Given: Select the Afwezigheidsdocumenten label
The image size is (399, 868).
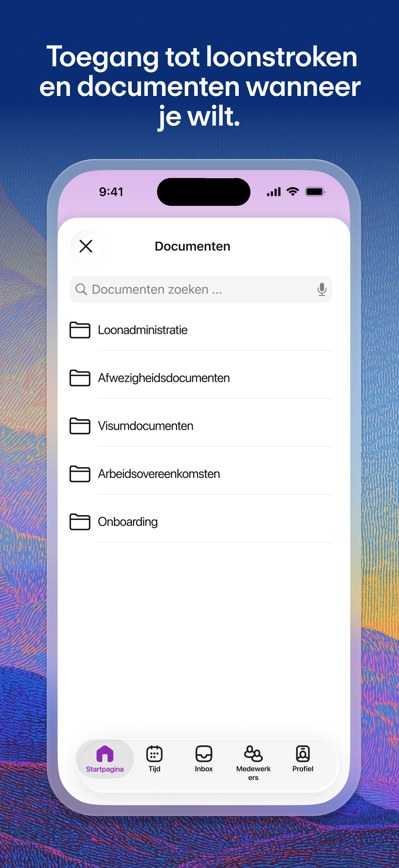Looking at the screenshot, I should pos(164,378).
